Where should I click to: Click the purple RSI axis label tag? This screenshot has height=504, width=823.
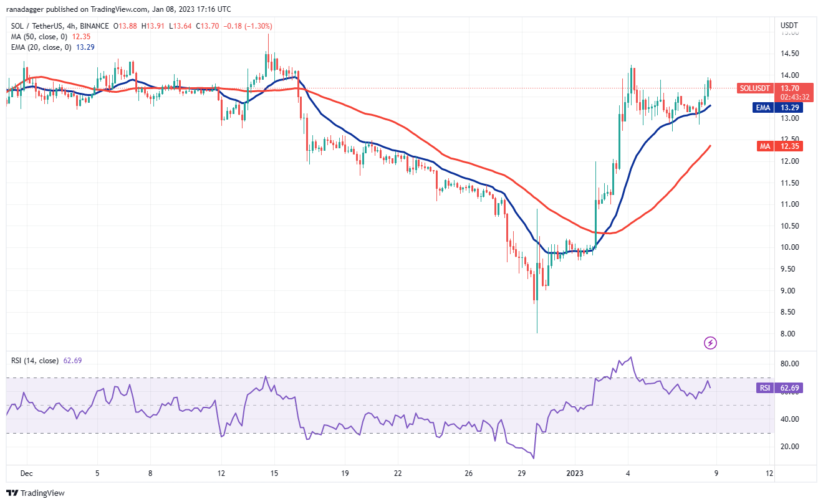(765, 388)
